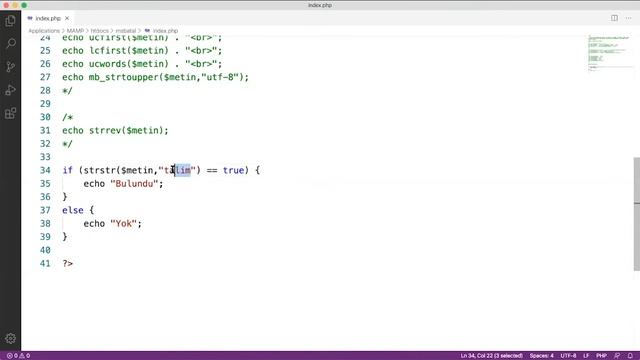Open the Extensions view
This screenshot has width=640, height=360.
tap(11, 113)
